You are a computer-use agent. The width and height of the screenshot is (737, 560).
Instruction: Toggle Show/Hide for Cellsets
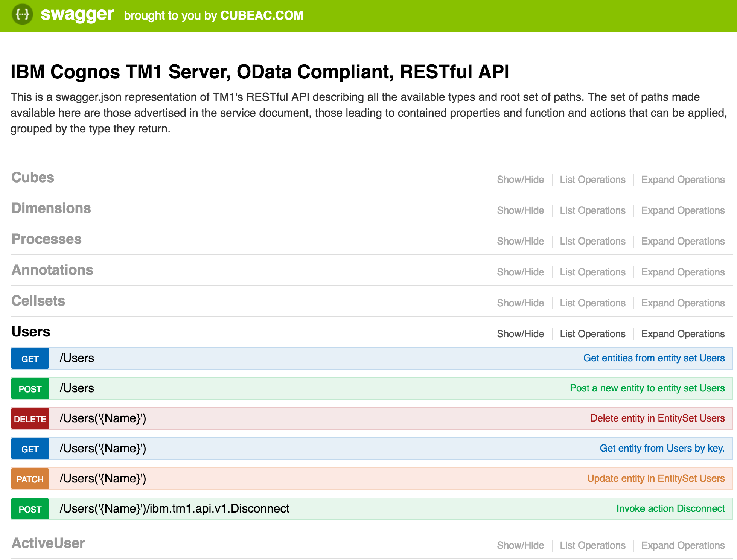click(x=520, y=303)
